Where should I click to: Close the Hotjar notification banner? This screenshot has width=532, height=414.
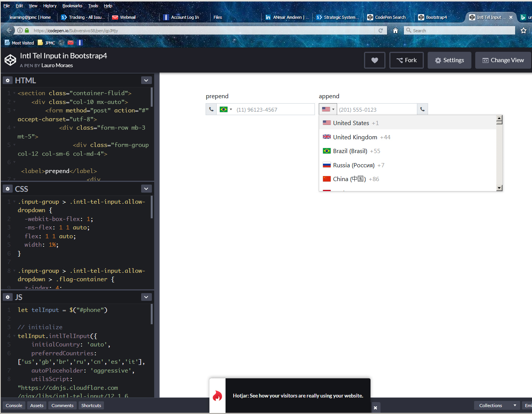pos(376,407)
